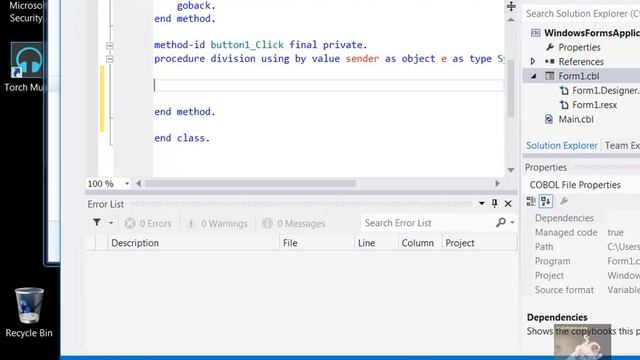This screenshot has height=360, width=640.
Task: Select the Form1.resx file
Action: pyautogui.click(x=594, y=105)
